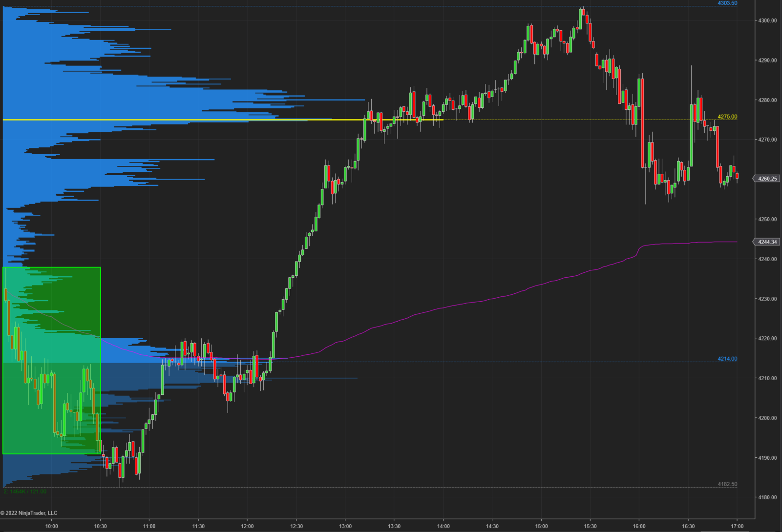This screenshot has height=532, width=782.
Task: Select the blue 4214.00 level label
Action: tap(727, 359)
